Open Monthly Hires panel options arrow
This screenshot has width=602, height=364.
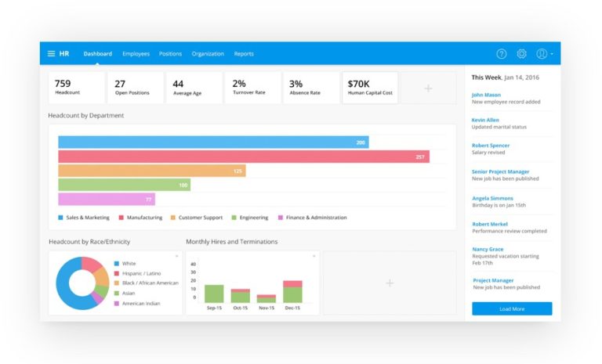click(x=314, y=256)
